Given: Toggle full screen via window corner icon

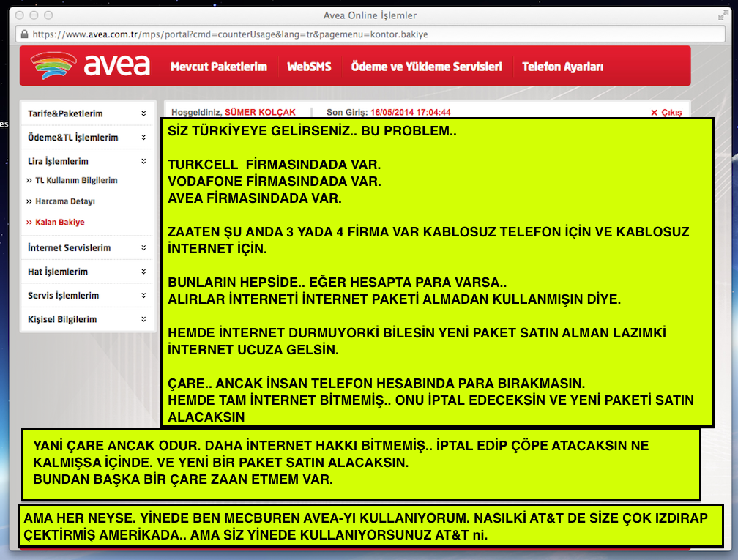Looking at the screenshot, I should (723, 15).
